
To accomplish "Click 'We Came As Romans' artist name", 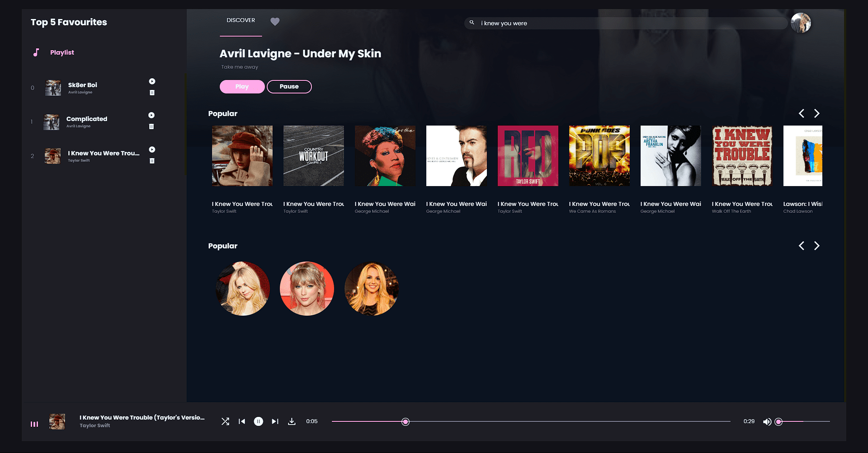I will tap(592, 211).
